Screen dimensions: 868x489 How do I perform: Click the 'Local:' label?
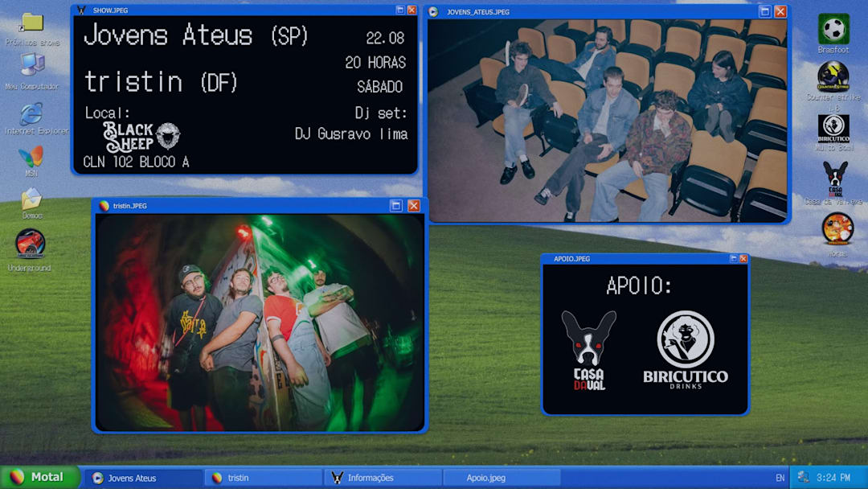108,113
